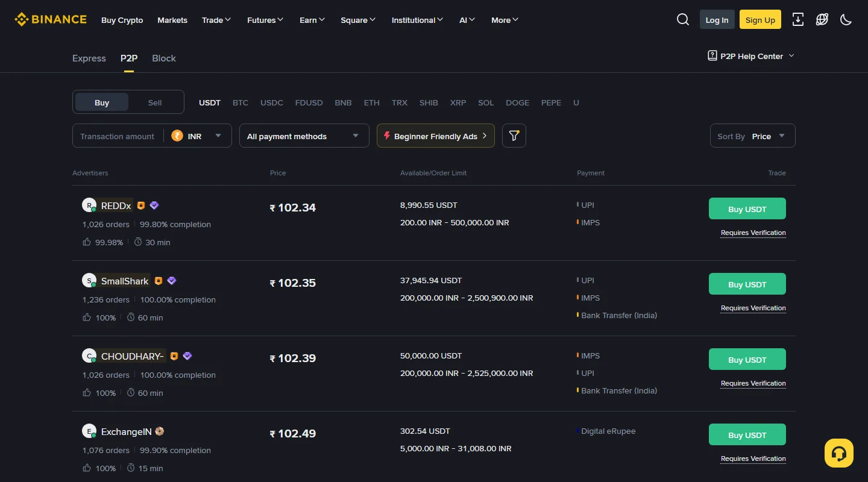The width and height of the screenshot is (868, 482).
Task: Click Sign Up button
Action: [760, 19]
